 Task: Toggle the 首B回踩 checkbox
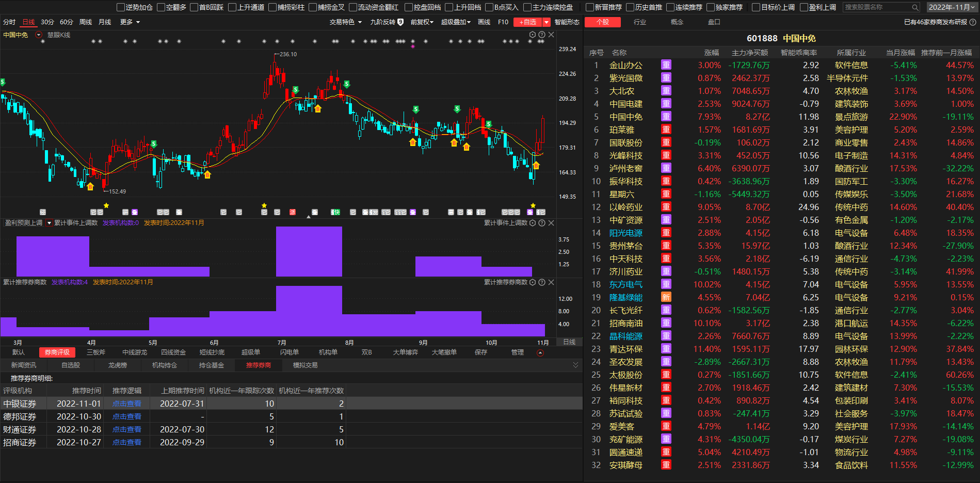click(x=194, y=7)
